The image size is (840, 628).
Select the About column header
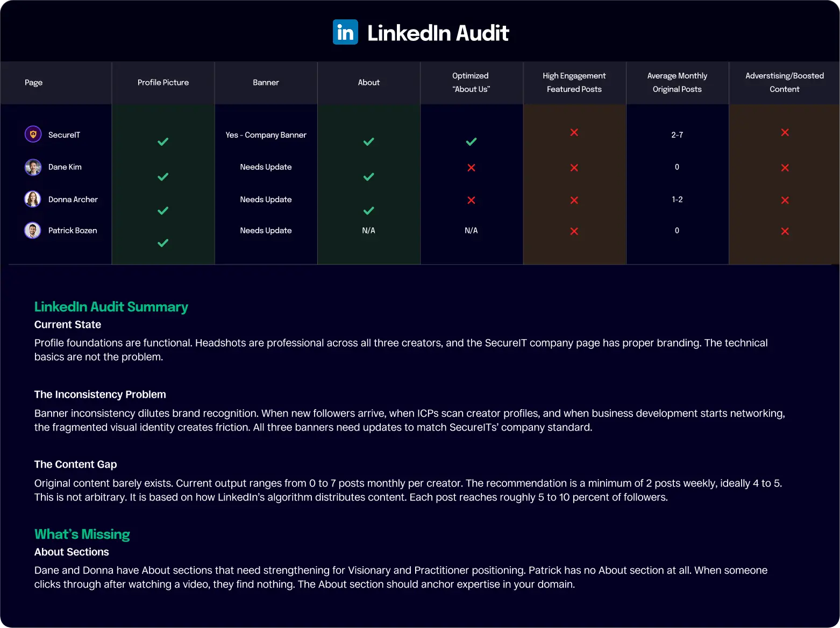pyautogui.click(x=369, y=82)
